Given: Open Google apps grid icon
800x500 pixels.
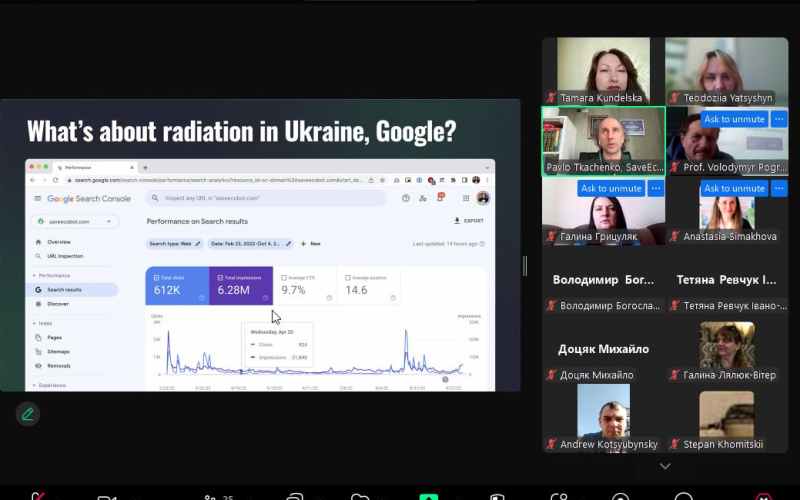Looking at the screenshot, I should (466, 198).
